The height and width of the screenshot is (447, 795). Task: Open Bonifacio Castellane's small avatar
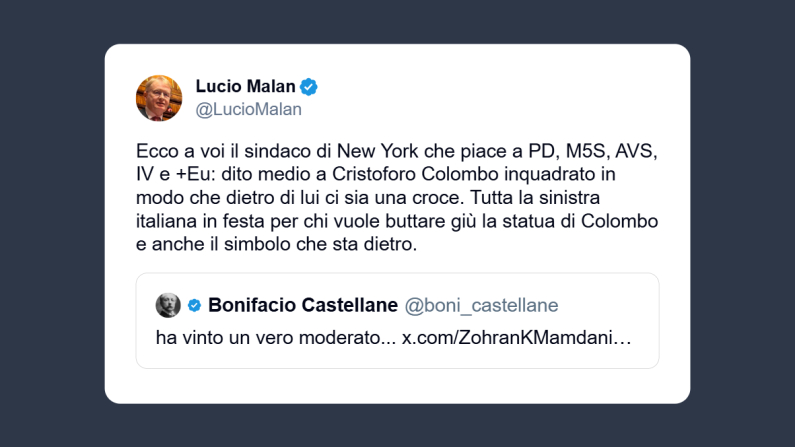[x=168, y=304]
